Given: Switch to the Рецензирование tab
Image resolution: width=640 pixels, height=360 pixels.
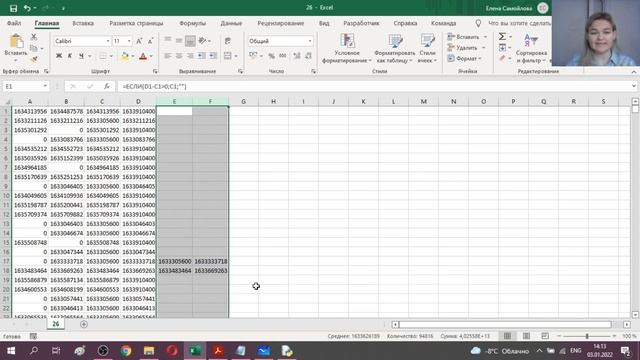Looking at the screenshot, I should click(x=280, y=23).
